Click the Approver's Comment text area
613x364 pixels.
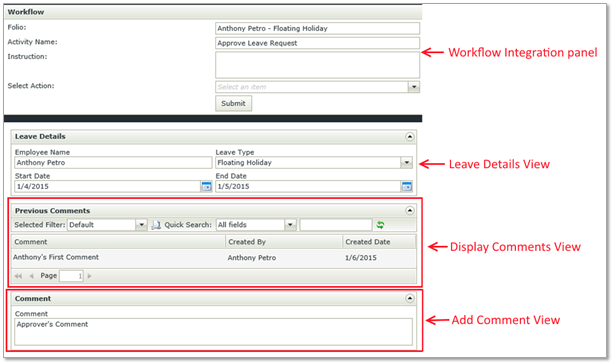(x=213, y=332)
